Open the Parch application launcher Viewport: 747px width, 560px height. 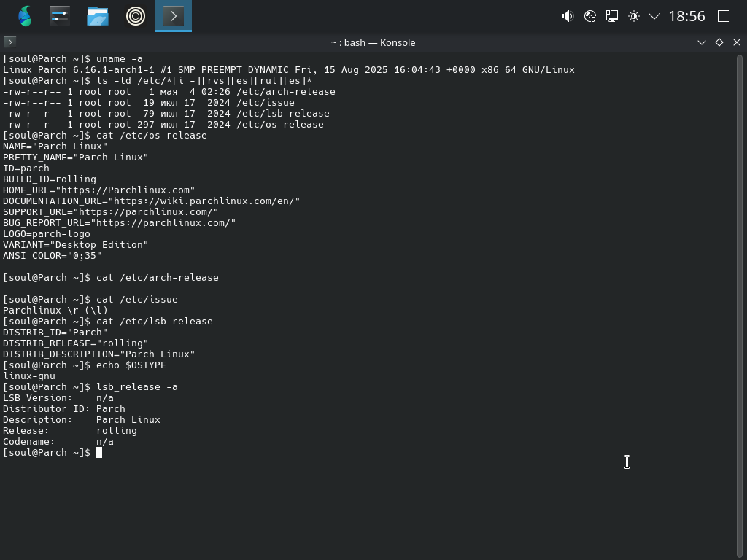pyautogui.click(x=24, y=16)
